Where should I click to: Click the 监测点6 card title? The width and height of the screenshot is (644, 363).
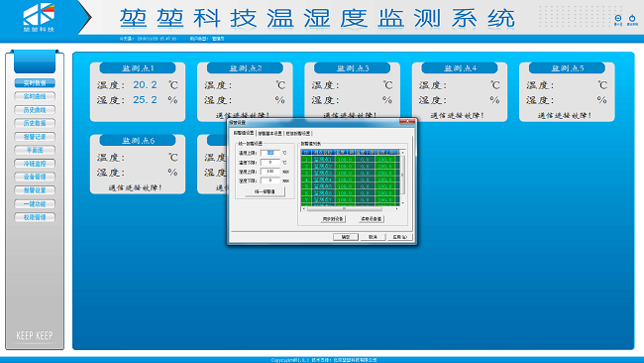(138, 141)
